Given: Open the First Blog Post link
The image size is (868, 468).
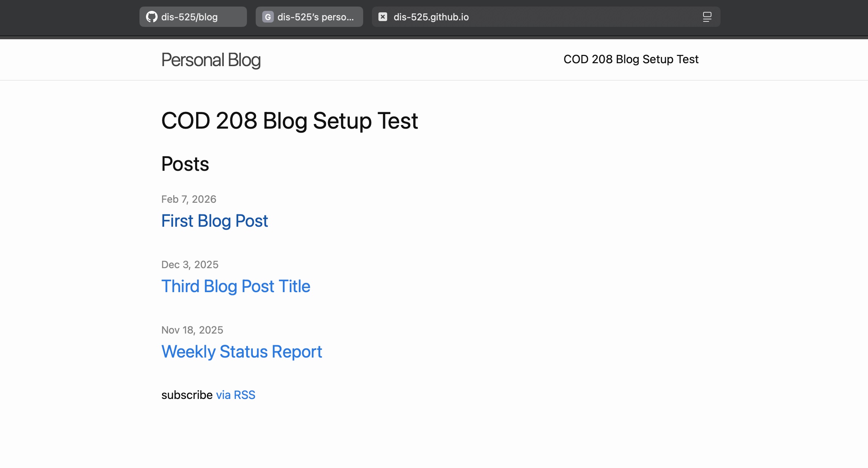Looking at the screenshot, I should (215, 221).
